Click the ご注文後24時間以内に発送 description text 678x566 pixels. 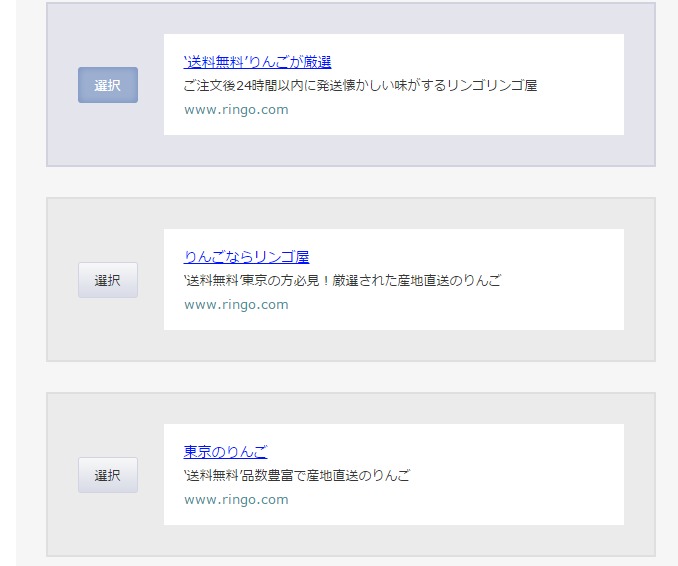tap(360, 86)
